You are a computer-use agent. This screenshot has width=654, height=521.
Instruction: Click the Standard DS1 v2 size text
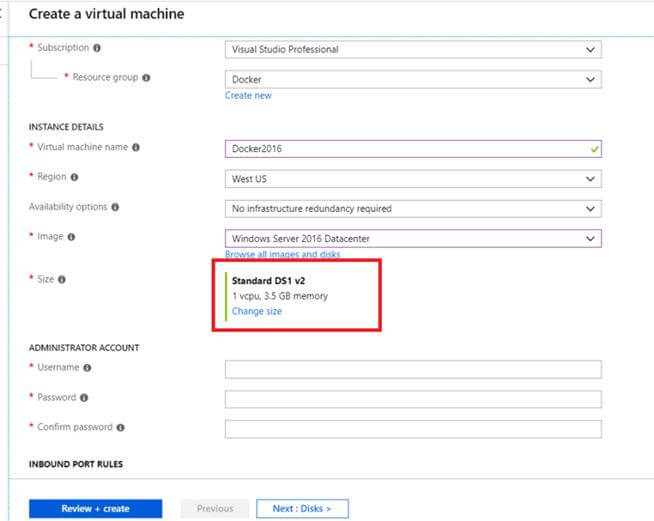pyautogui.click(x=268, y=281)
